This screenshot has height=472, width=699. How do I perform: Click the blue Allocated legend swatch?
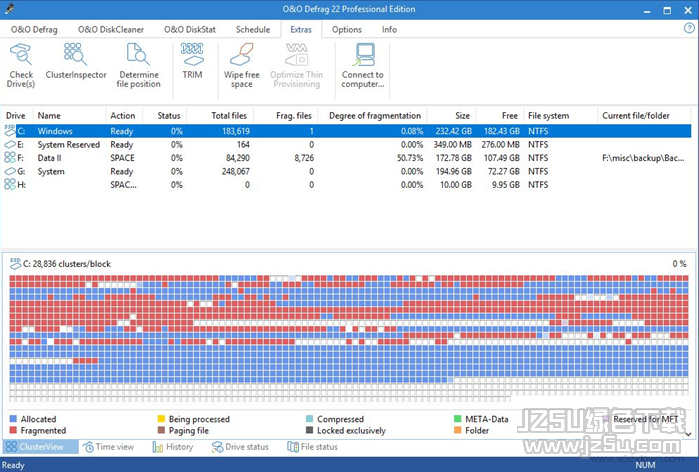[13, 419]
